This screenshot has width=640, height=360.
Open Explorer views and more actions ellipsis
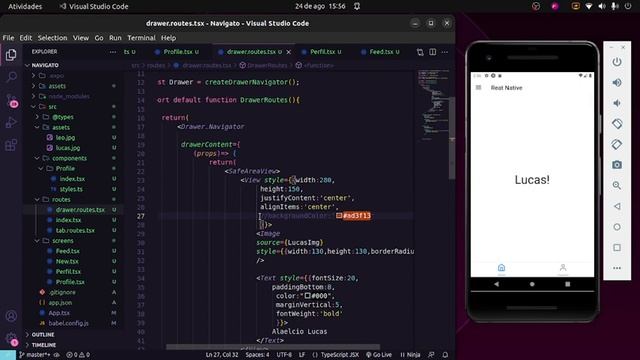coord(113,52)
